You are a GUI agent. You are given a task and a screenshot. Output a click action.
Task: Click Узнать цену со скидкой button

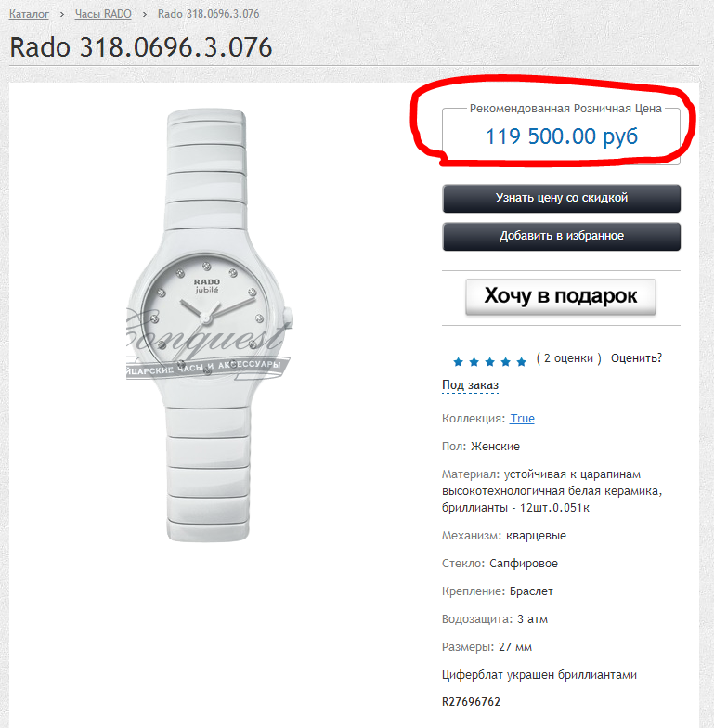(561, 199)
